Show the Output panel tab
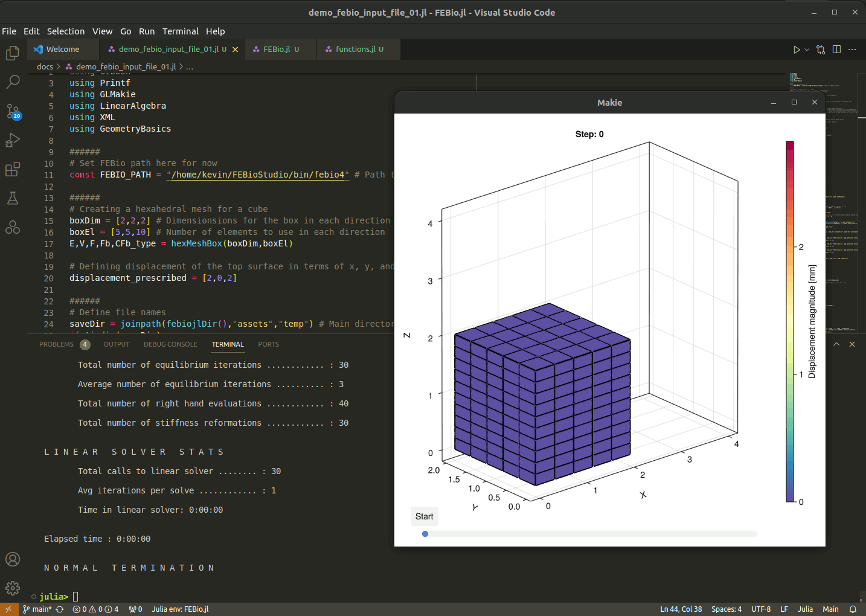The image size is (866, 616). (x=117, y=344)
